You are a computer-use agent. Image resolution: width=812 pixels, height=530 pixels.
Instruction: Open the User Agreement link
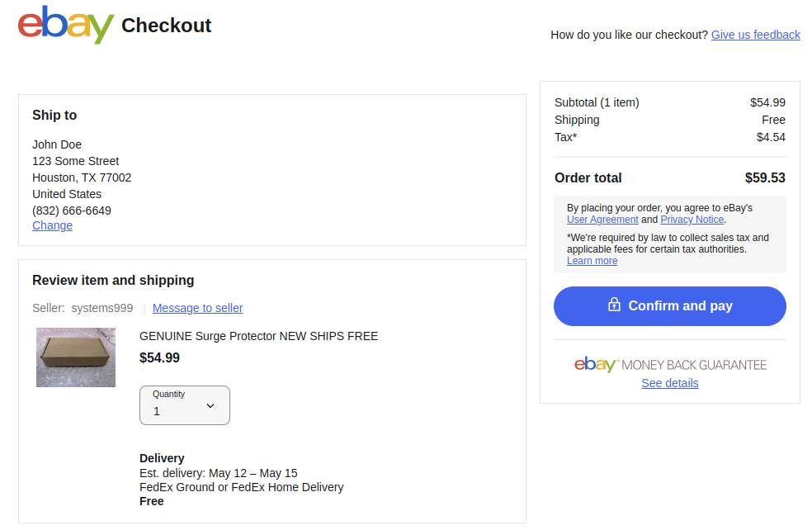pos(602,220)
